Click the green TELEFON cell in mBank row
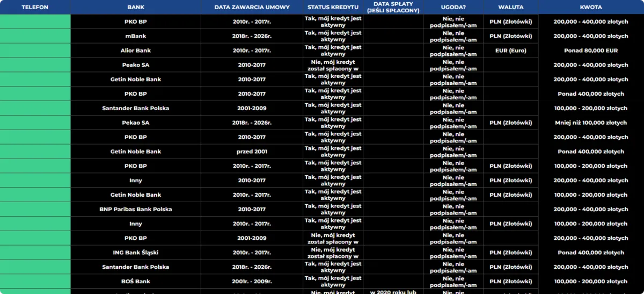 pyautogui.click(x=35, y=36)
